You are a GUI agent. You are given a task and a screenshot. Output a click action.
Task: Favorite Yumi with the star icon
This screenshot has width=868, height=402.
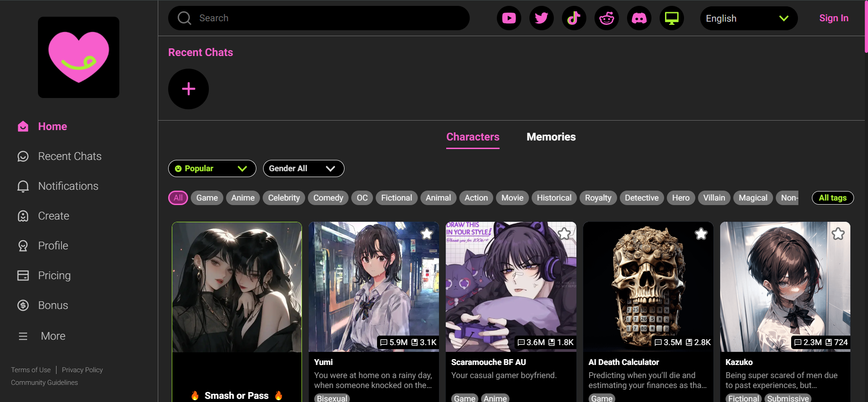426,234
